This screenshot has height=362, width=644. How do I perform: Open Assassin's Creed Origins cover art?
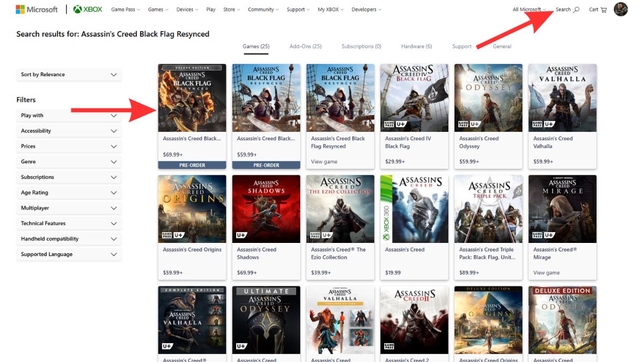(x=192, y=209)
